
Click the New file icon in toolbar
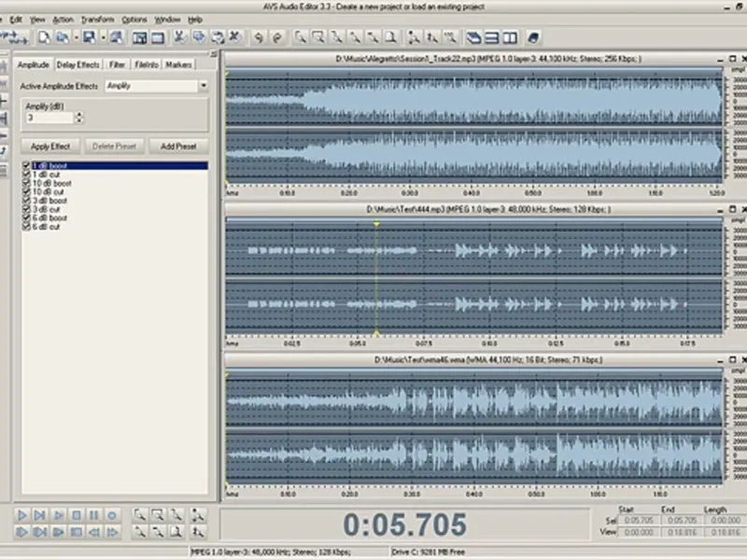(x=44, y=37)
